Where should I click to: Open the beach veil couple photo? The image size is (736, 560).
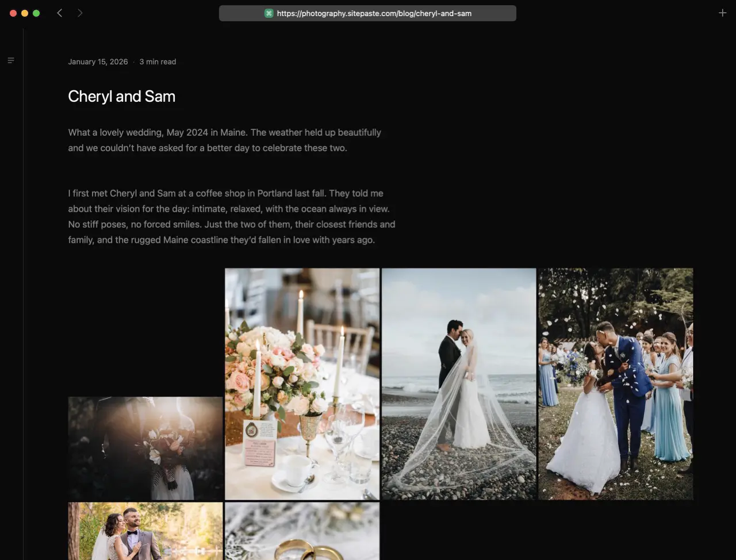click(458, 383)
